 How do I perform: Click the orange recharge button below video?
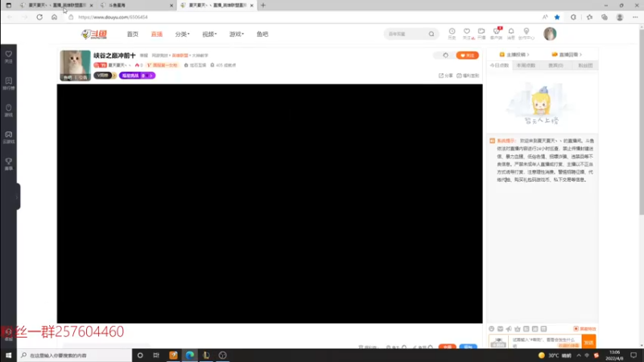[448, 347]
